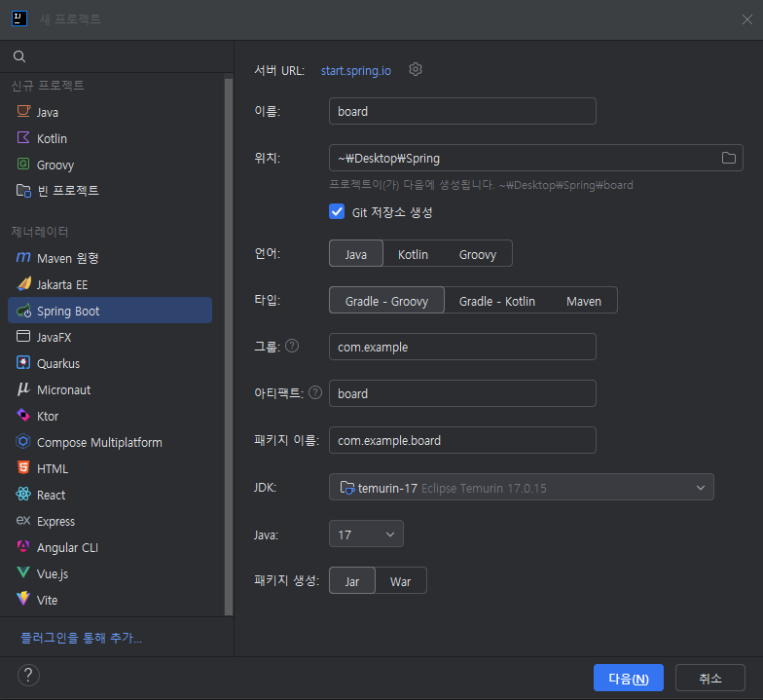Click the sidebar vertical scrollbar
Viewport: 763px width, 700px height.
pos(228,347)
